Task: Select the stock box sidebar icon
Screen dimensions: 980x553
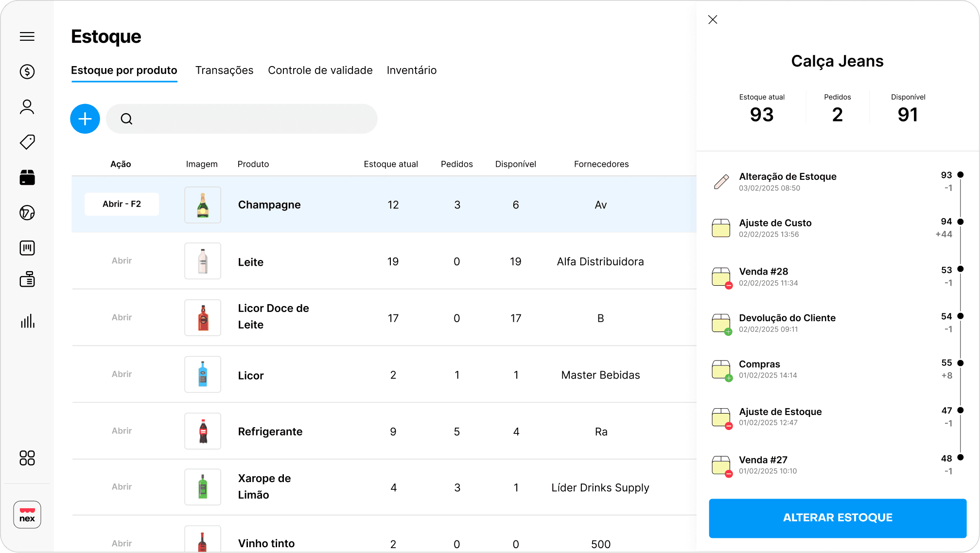Action: (27, 177)
